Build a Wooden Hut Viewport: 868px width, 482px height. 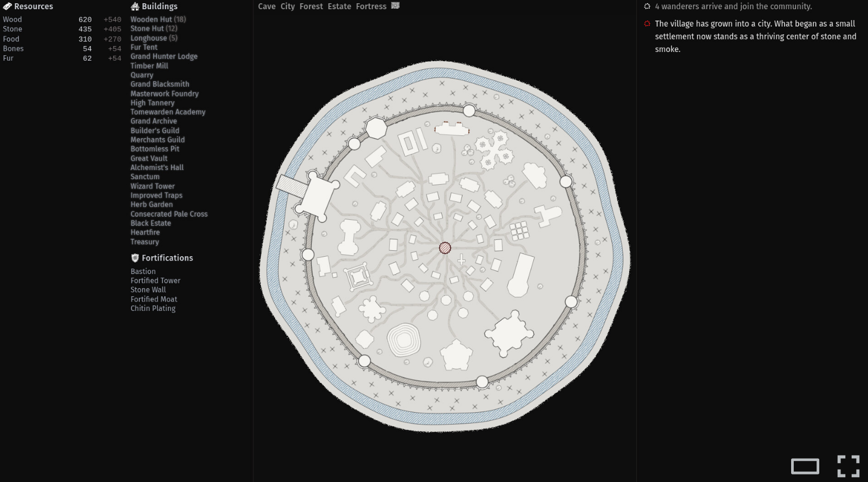(x=158, y=19)
